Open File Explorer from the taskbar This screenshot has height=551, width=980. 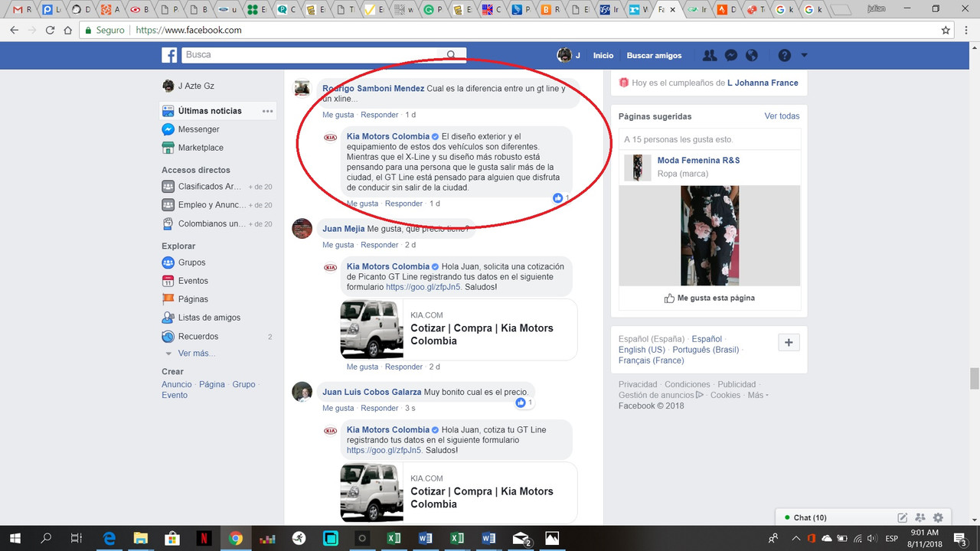tap(140, 538)
